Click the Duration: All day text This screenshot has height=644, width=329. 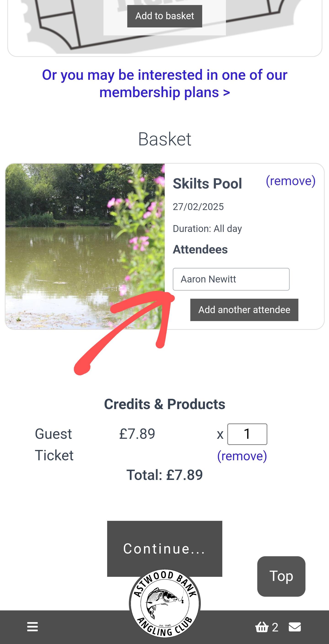pyautogui.click(x=207, y=229)
